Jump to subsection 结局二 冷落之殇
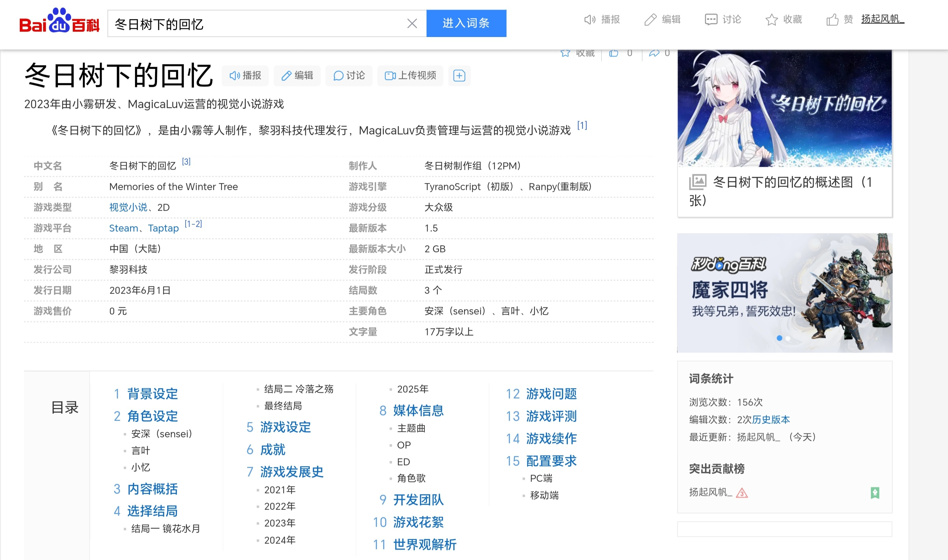Viewport: 948px width, 560px height. (299, 389)
